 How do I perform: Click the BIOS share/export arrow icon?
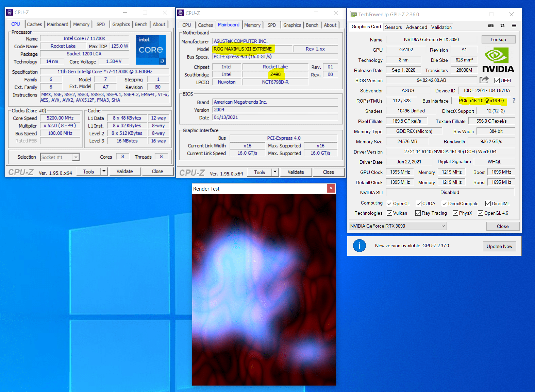(x=484, y=80)
